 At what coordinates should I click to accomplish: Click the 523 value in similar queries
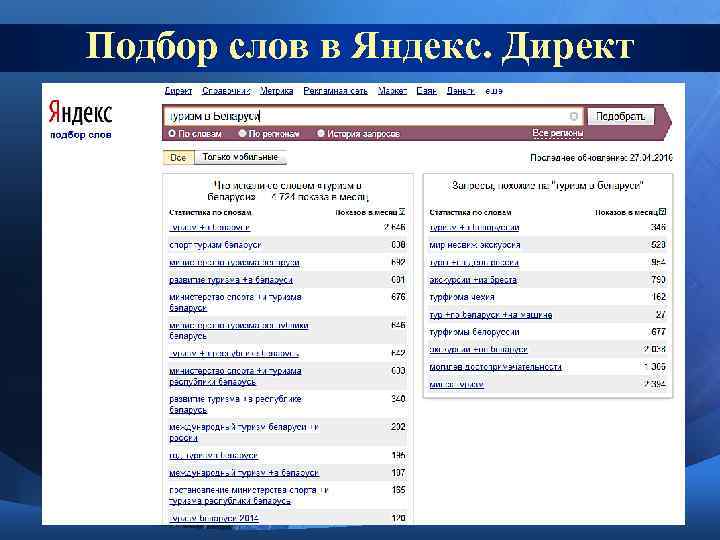point(658,245)
